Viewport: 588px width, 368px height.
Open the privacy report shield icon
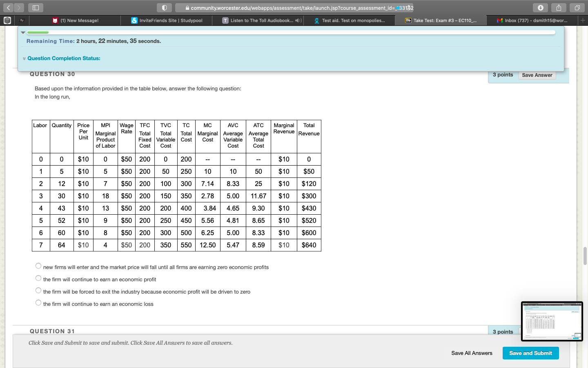coord(164,8)
